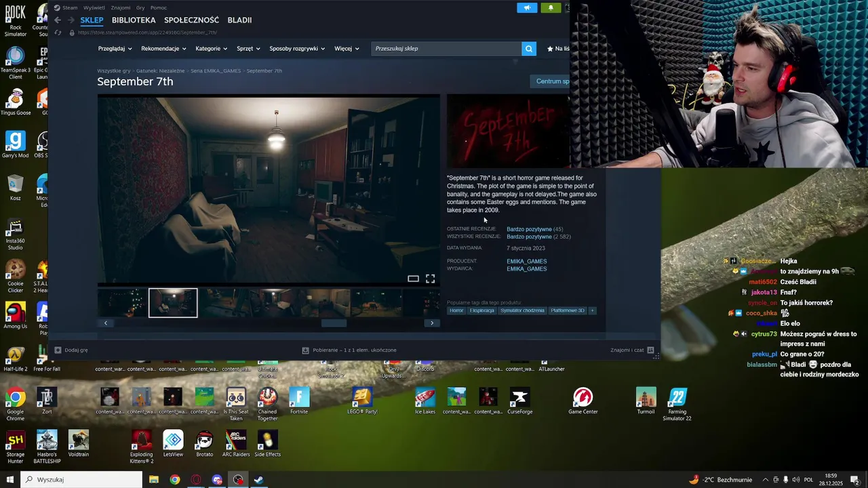Select the CurseForge desktop icon
Screen dimensions: 868x488
coord(519,401)
